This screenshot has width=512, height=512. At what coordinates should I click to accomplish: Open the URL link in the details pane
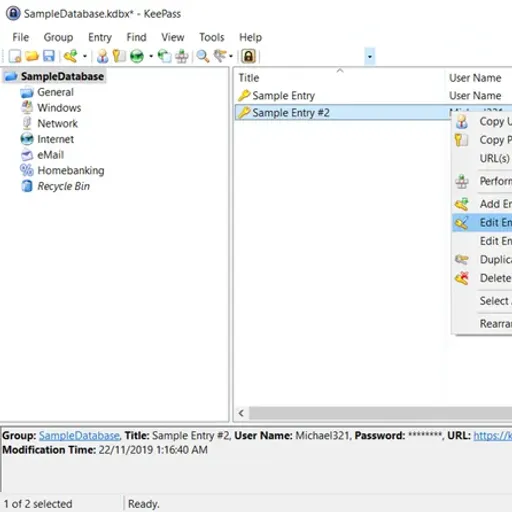[493, 435]
